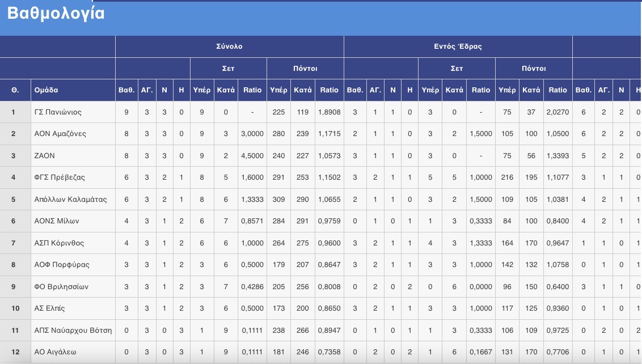The image size is (642, 364).
Task: Click ΖΑΟΝ set ratio 4,5000
Action: click(252, 155)
